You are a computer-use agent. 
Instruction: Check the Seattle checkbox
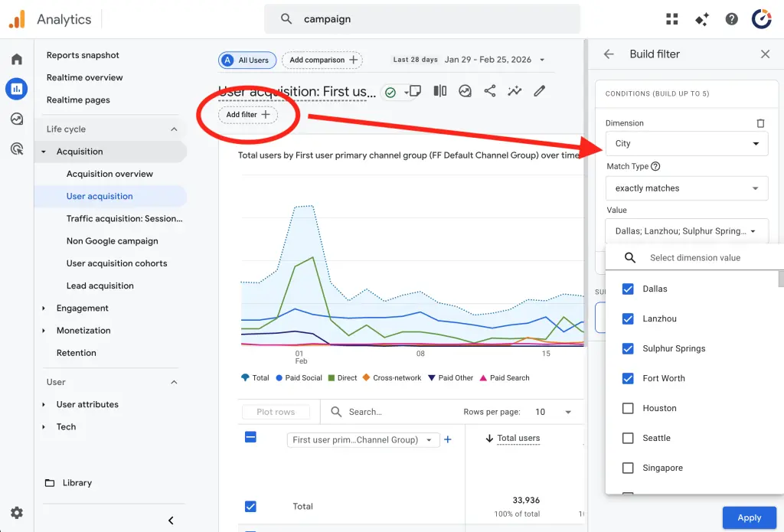[628, 438]
